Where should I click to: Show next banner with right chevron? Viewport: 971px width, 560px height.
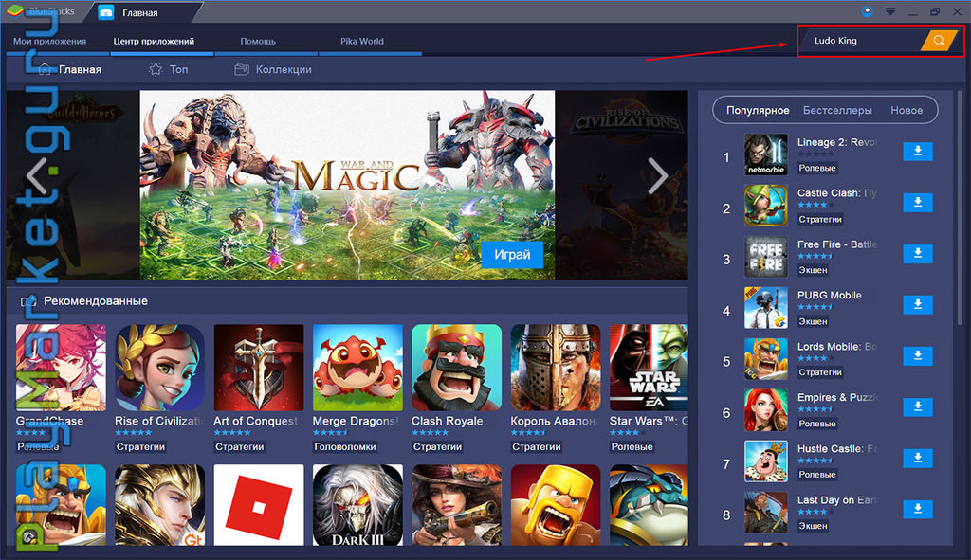(657, 175)
